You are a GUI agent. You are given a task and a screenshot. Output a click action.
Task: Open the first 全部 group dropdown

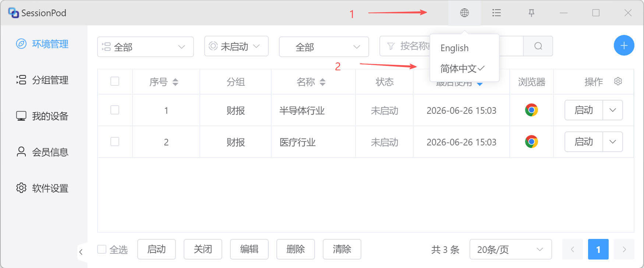pyautogui.click(x=145, y=47)
